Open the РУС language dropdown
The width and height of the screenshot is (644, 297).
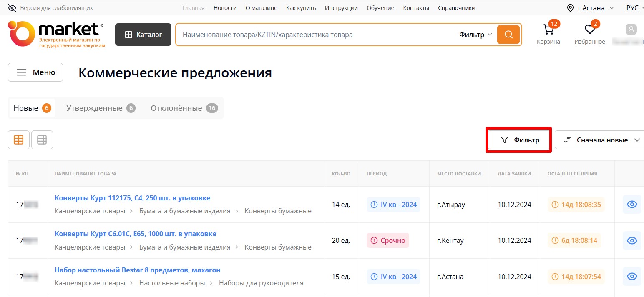[634, 8]
